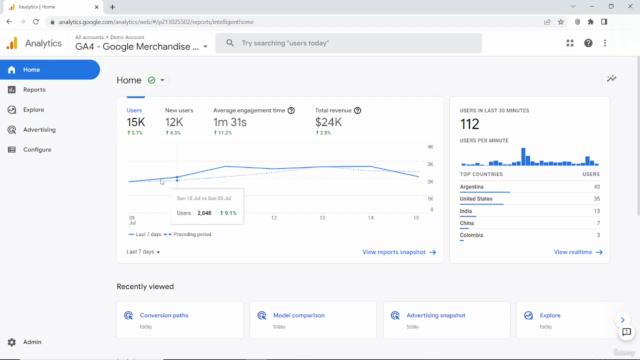
Task: Click the green data quality check icon
Action: (151, 80)
